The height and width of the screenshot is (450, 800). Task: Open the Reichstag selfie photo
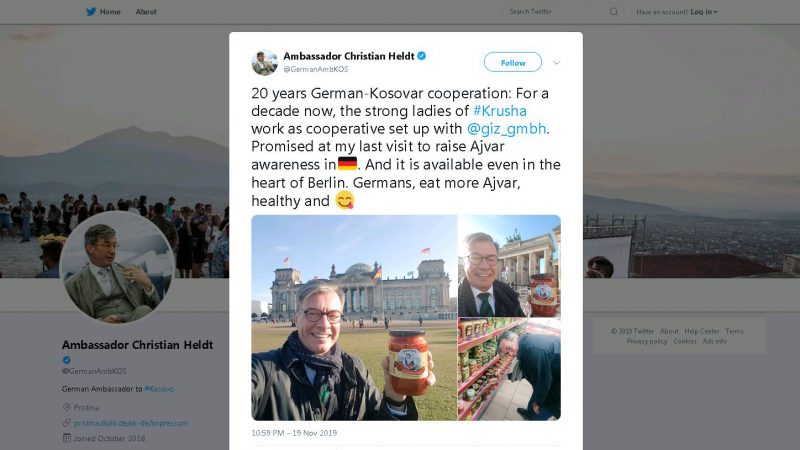point(354,318)
